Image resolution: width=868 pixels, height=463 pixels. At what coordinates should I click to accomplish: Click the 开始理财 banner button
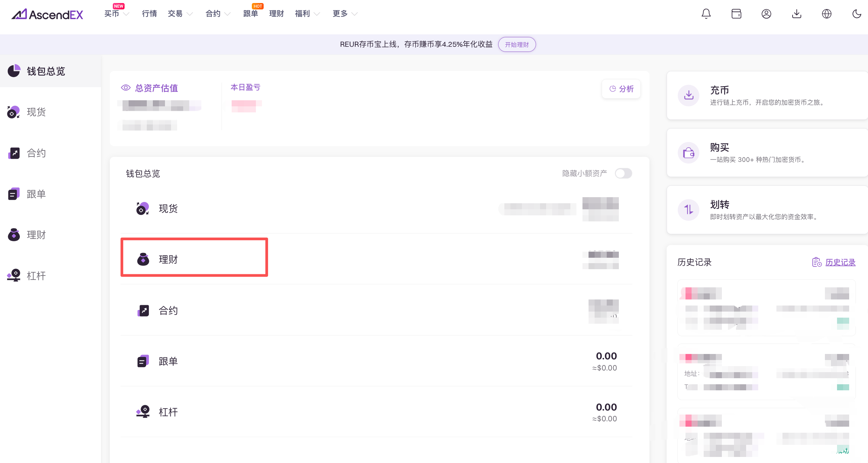516,44
